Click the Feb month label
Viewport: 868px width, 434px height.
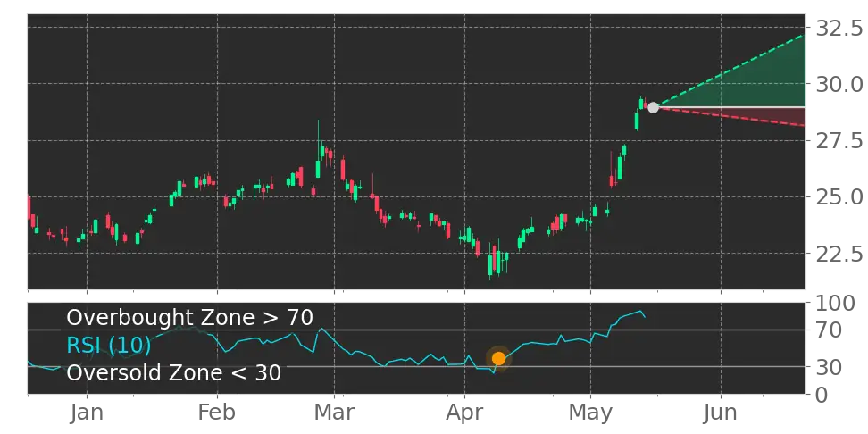pos(218,413)
